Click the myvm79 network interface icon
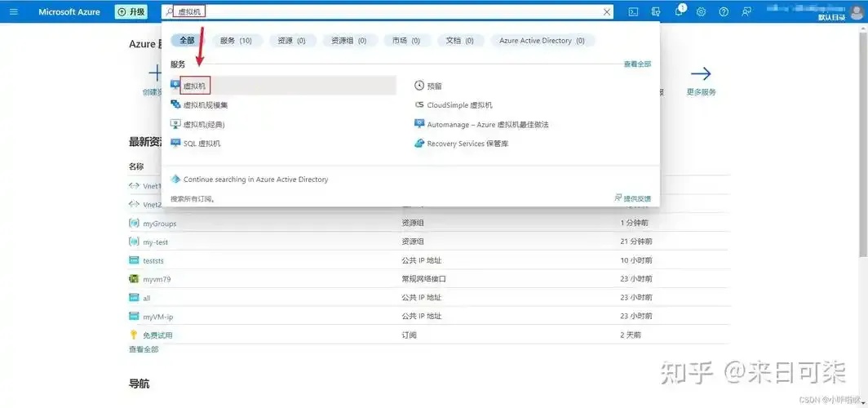Screen dimensions: 868x408 click(x=134, y=279)
